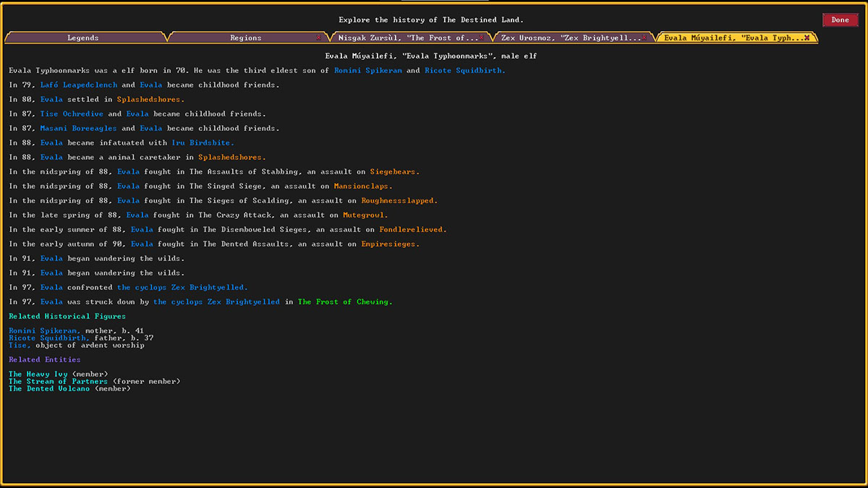Open the Nisgak Zursùl 'The Frost of...' tab
The width and height of the screenshot is (868, 488).
point(405,38)
